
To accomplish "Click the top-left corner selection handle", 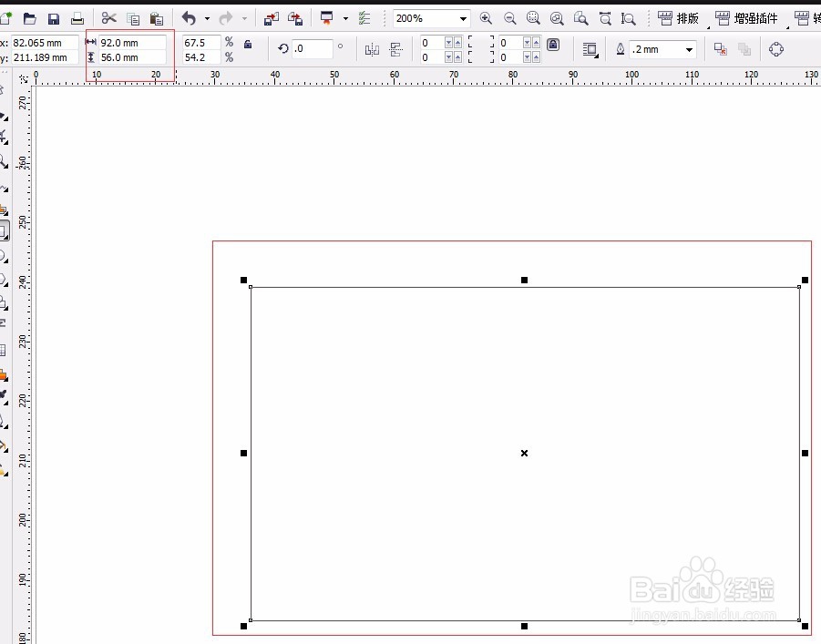I will pos(243,281).
